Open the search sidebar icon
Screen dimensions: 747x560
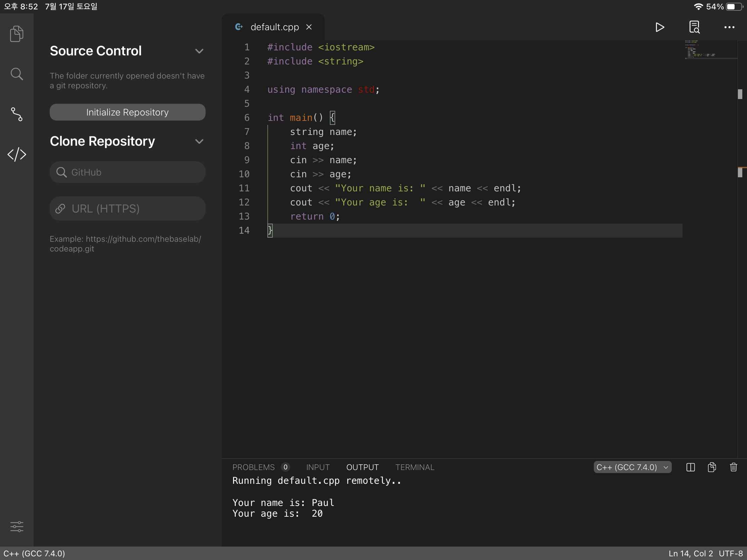[16, 74]
